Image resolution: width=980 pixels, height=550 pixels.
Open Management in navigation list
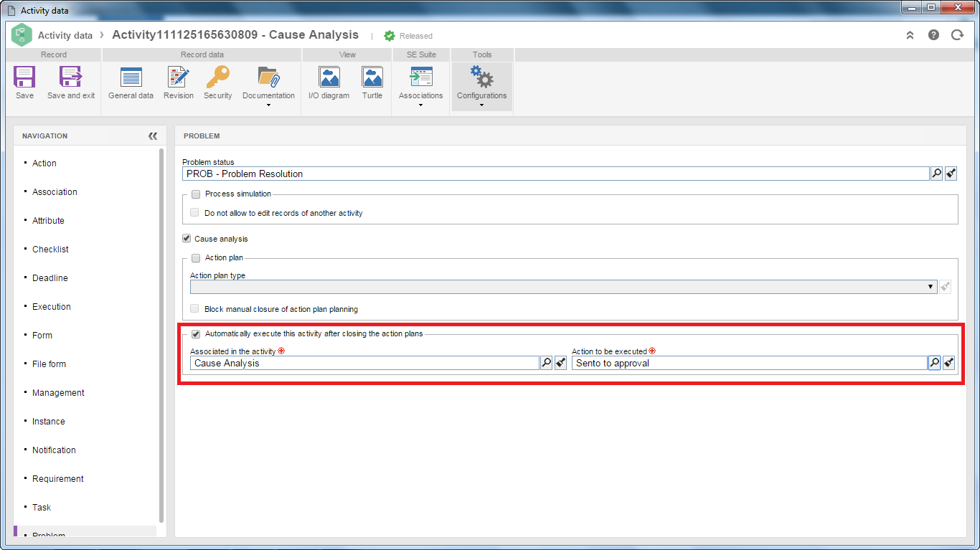tap(58, 393)
